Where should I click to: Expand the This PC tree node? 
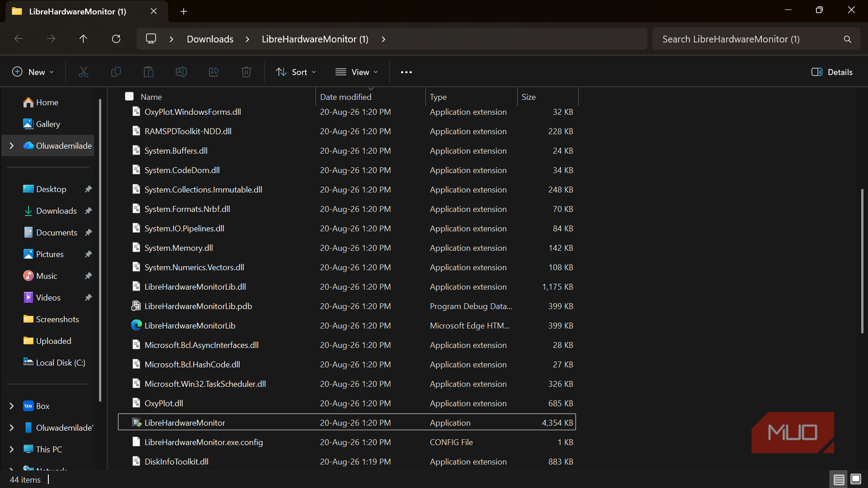pyautogui.click(x=12, y=450)
